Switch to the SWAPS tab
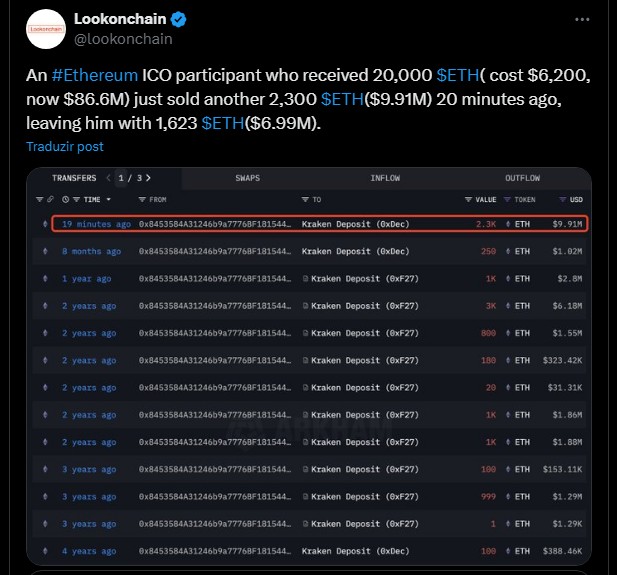The width and height of the screenshot is (617, 575). pyautogui.click(x=248, y=178)
